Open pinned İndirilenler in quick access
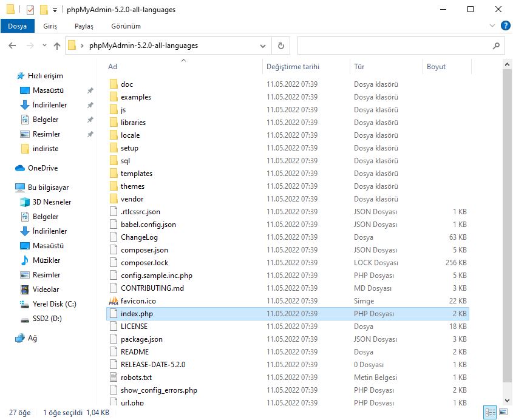 click(x=50, y=105)
